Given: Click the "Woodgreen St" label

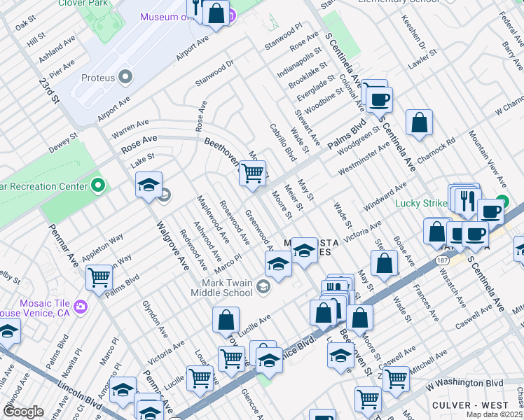Looking at the screenshot, I should (359, 140).
